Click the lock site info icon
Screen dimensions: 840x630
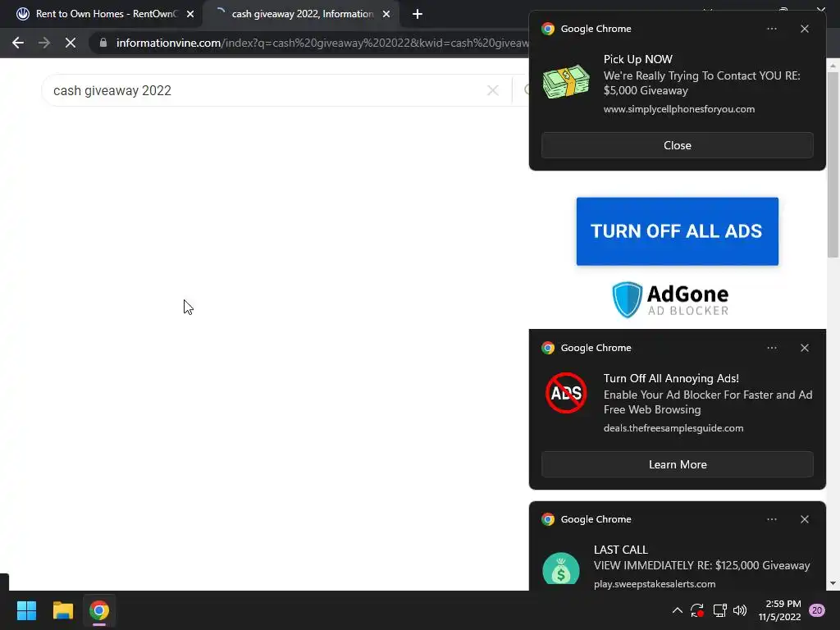103,43
